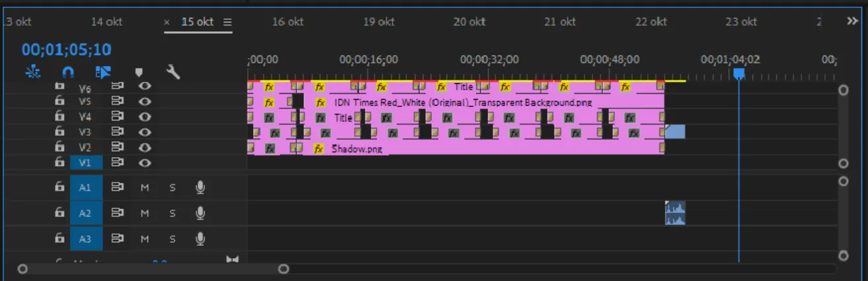This screenshot has height=281, width=868.
Task: Toggle sync lock on A2 track
Action: coord(118,213)
